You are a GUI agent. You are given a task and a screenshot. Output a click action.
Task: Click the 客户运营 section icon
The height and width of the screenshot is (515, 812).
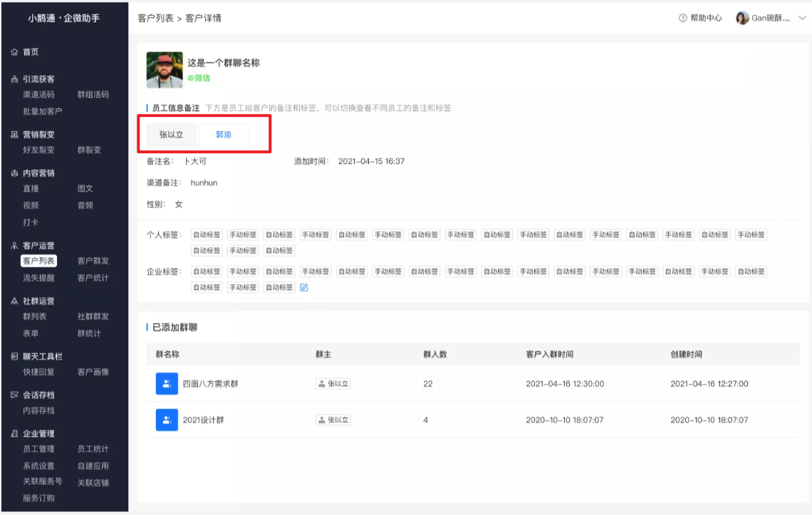pos(14,246)
